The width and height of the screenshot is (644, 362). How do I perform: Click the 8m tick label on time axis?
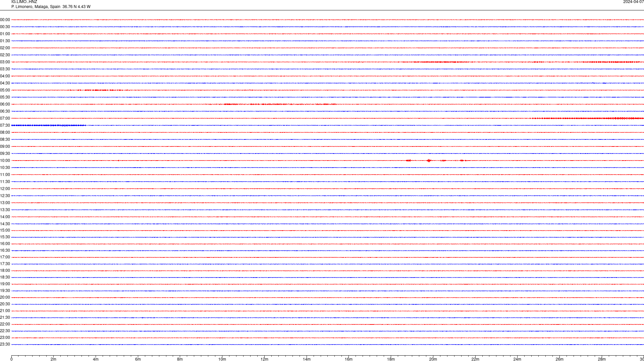tap(180, 359)
